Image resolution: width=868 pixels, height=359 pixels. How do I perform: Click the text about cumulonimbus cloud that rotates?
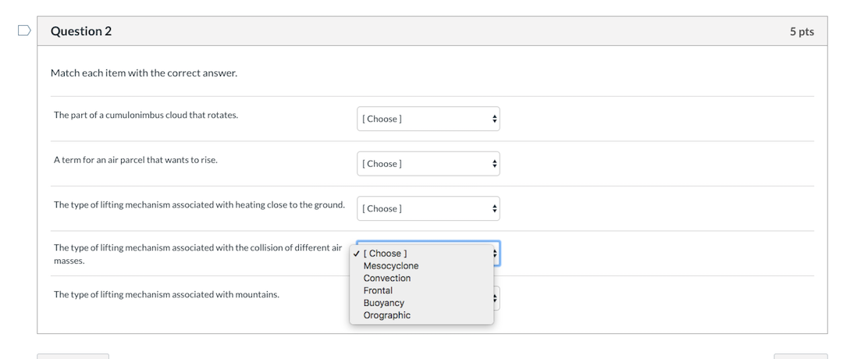(146, 115)
